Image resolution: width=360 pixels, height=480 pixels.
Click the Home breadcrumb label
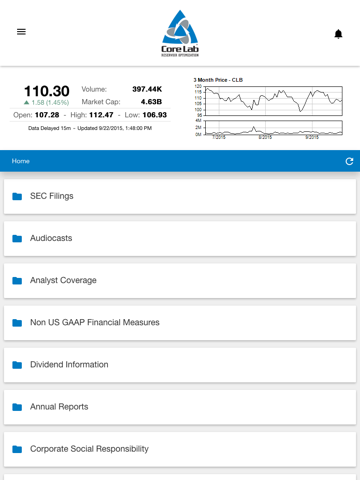[x=21, y=161]
